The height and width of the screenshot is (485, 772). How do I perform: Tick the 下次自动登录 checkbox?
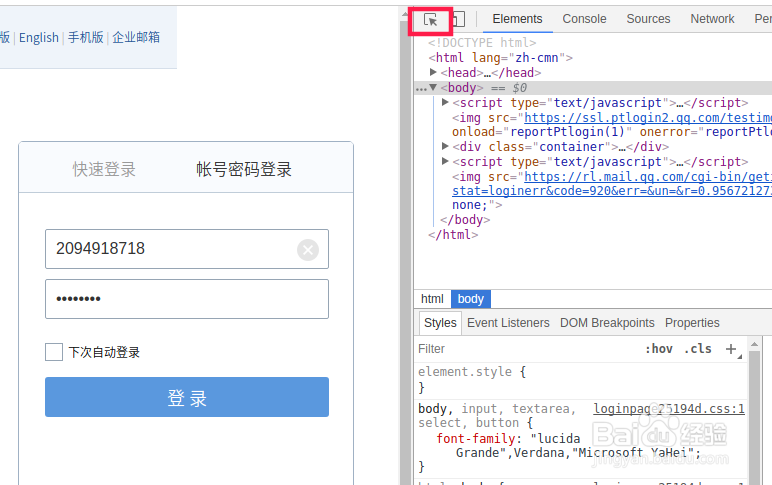pyautogui.click(x=54, y=352)
